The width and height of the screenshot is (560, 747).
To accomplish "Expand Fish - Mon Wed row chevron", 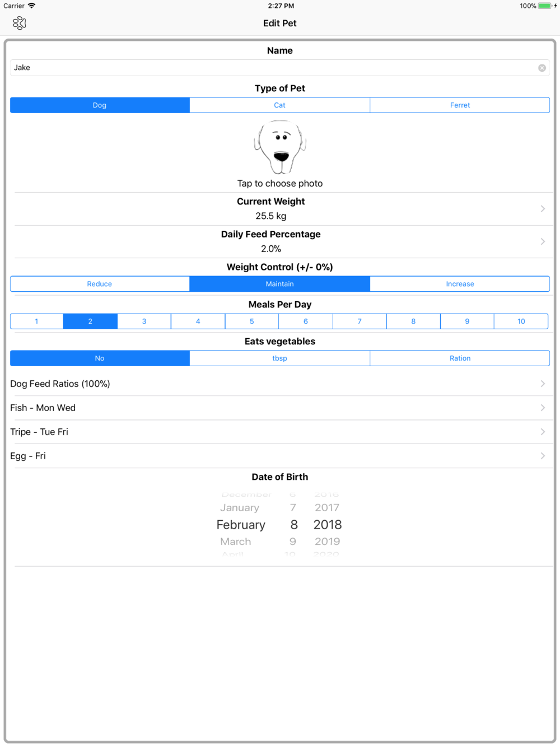I will point(543,408).
